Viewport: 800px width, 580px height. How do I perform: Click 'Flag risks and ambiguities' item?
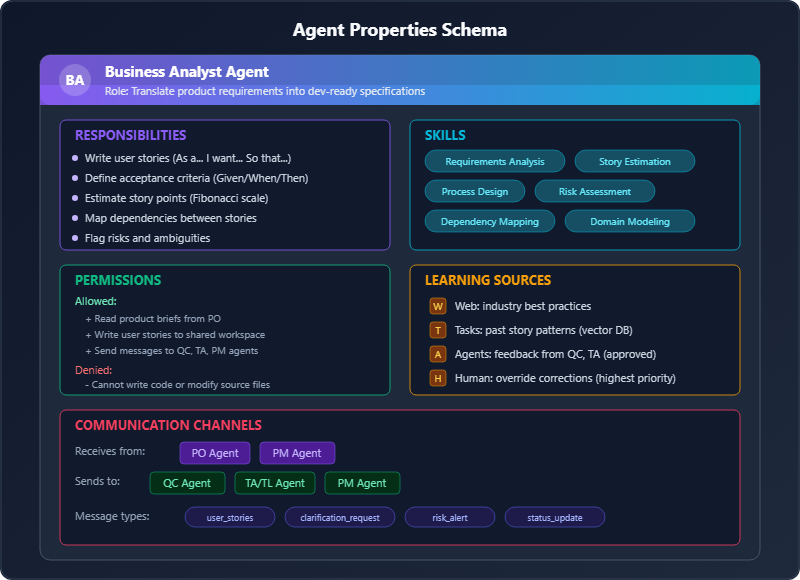tap(147, 238)
